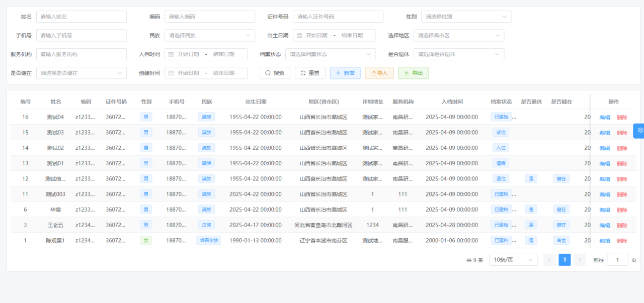Click name cell 华暄
Screen dimensions: 644x303
tap(55, 210)
